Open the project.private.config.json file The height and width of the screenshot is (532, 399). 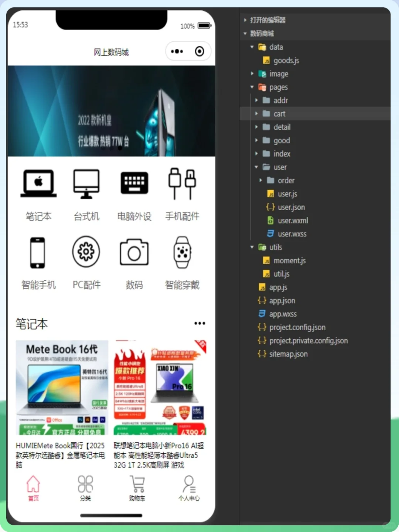[x=308, y=340]
